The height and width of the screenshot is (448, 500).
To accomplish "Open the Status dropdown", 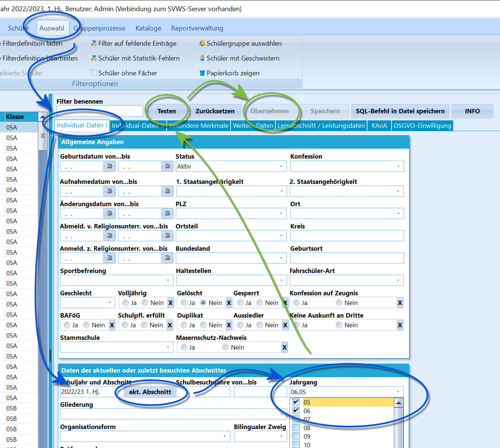I will tap(281, 166).
